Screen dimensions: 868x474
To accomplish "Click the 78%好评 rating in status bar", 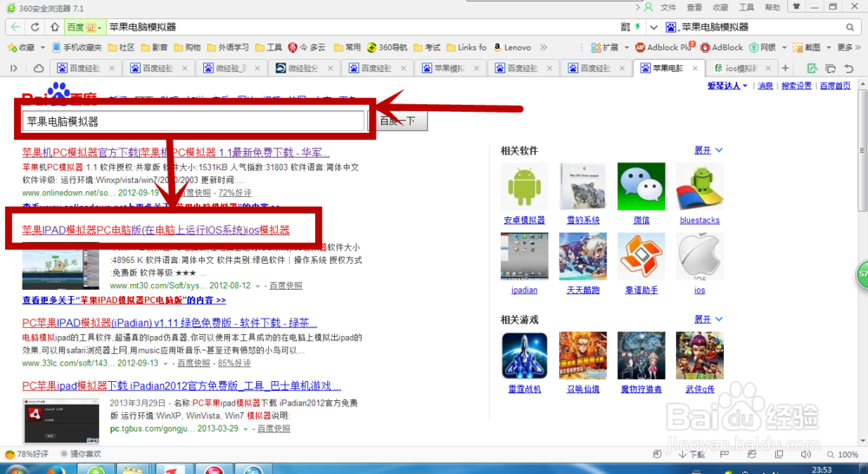I will pyautogui.click(x=27, y=454).
